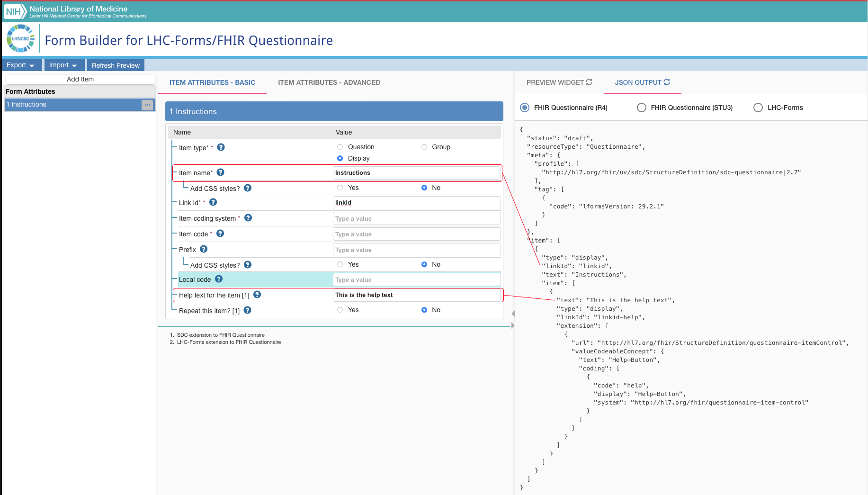Choose Yes for Item name CSS styles
The height and width of the screenshot is (495, 868).
click(x=340, y=188)
